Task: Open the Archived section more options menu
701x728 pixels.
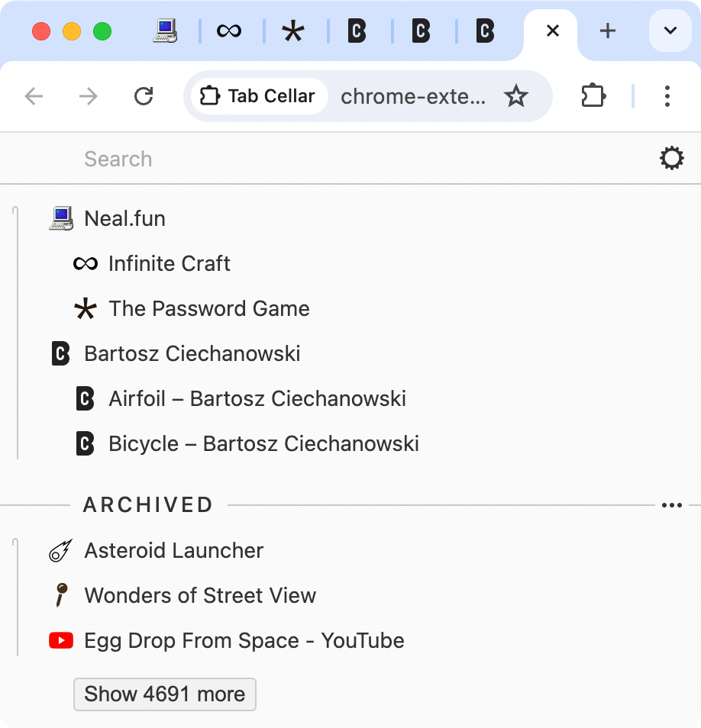Action: click(671, 505)
